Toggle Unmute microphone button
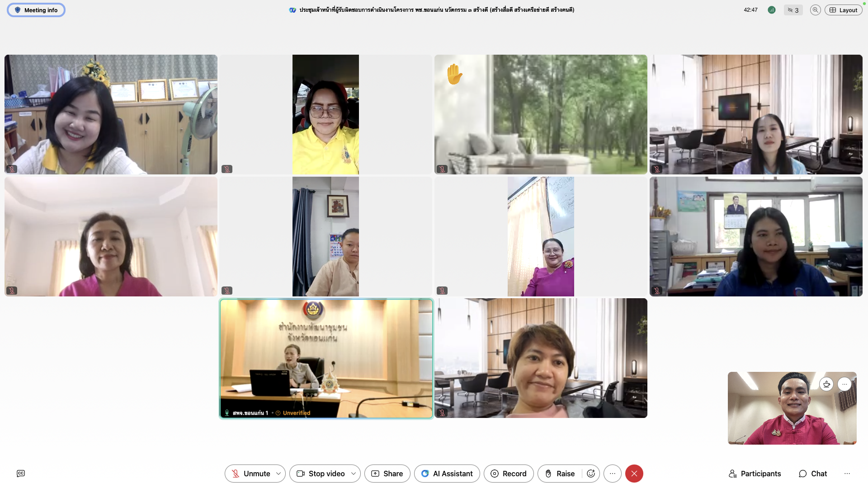The image size is (868, 488). pos(250,474)
